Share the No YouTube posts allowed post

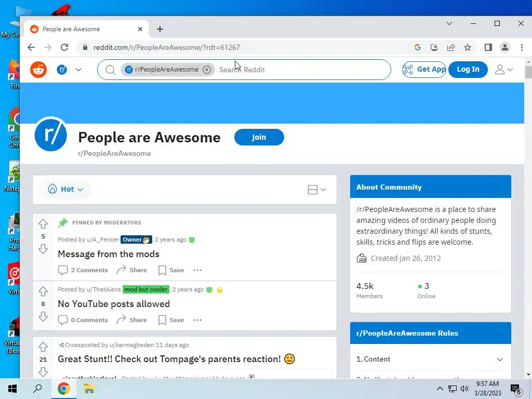point(131,320)
